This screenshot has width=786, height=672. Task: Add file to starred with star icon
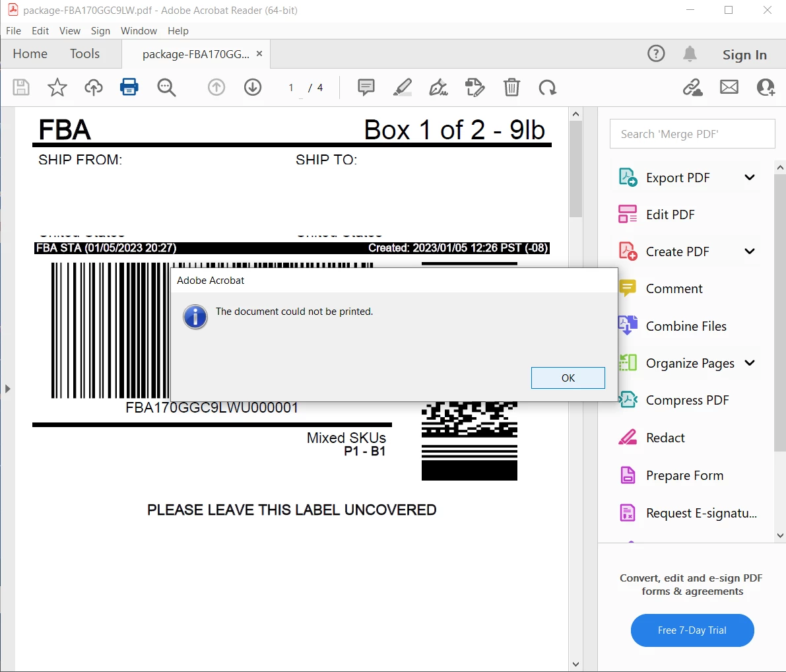click(x=57, y=87)
